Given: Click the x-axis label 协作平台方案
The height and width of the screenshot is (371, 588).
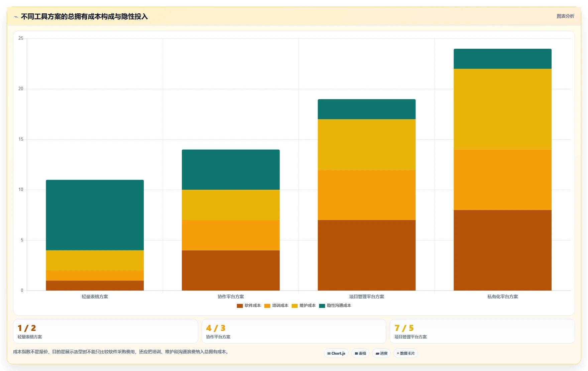Looking at the screenshot, I should (231, 297).
